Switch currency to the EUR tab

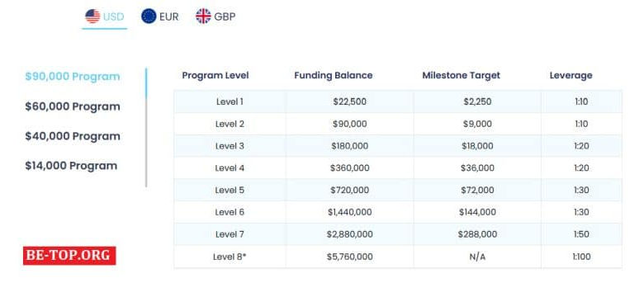pyautogui.click(x=160, y=16)
